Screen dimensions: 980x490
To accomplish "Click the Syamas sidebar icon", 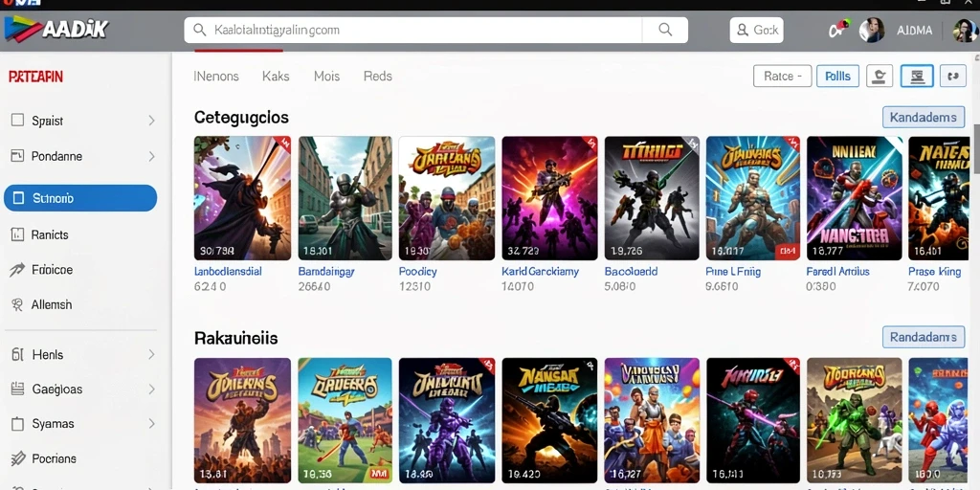I will [17, 423].
